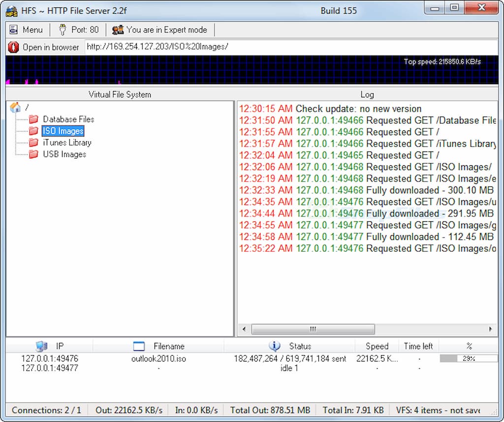Click the Filename column header icon
This screenshot has width=504, height=422.
(139, 346)
